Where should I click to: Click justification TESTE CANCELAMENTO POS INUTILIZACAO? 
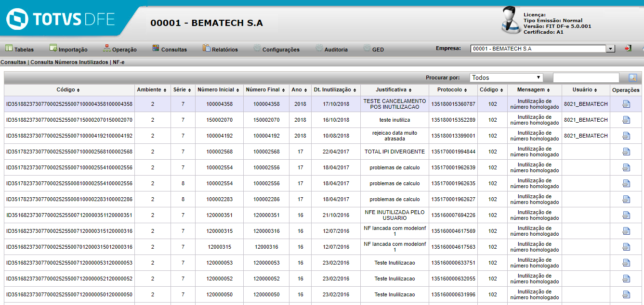pos(395,104)
